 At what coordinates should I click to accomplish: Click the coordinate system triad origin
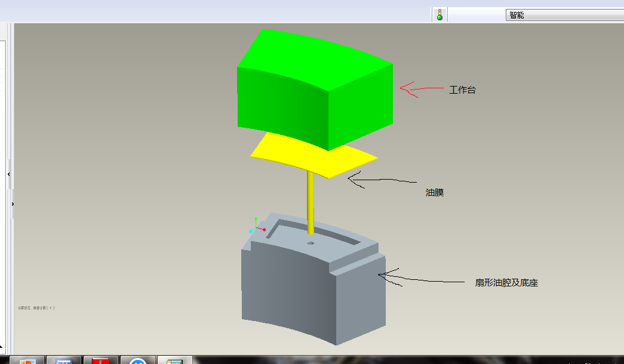(257, 228)
